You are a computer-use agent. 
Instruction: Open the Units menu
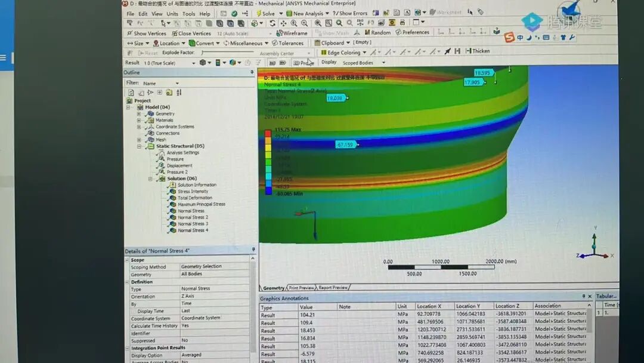click(172, 14)
